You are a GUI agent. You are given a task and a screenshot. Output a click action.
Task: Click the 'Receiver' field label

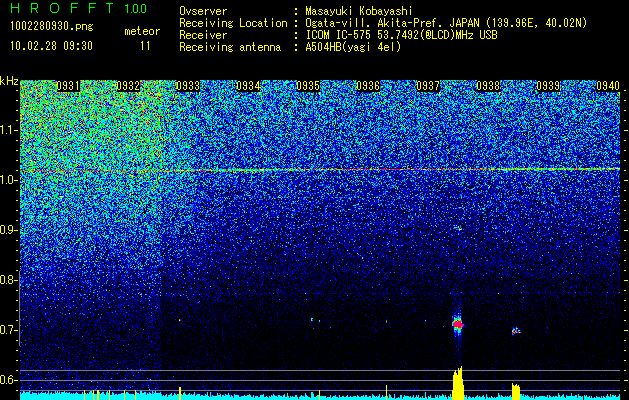tap(203, 35)
